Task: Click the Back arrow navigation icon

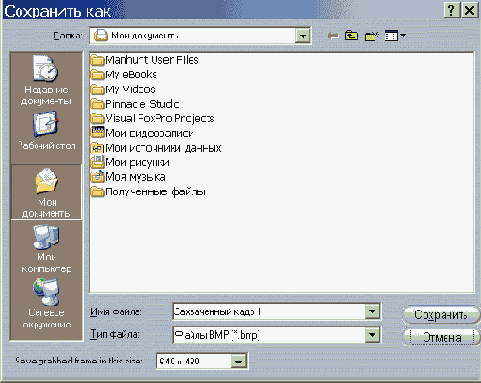Action: tap(333, 36)
